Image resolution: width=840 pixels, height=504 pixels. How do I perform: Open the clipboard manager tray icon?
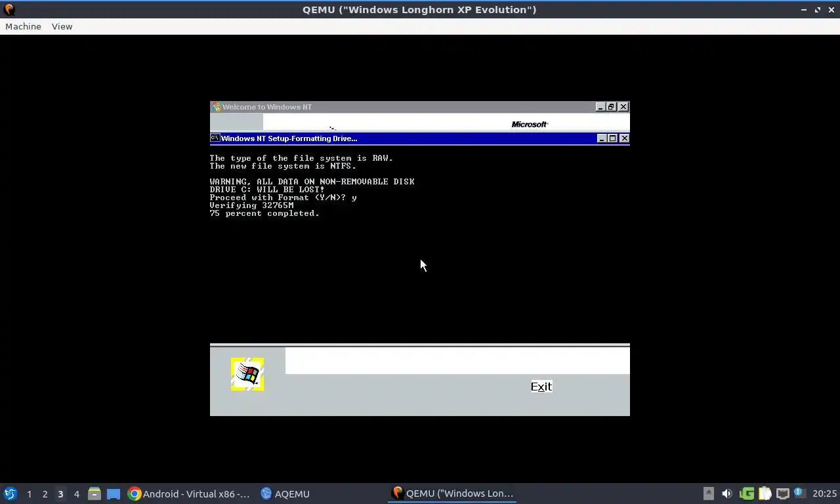point(765,493)
